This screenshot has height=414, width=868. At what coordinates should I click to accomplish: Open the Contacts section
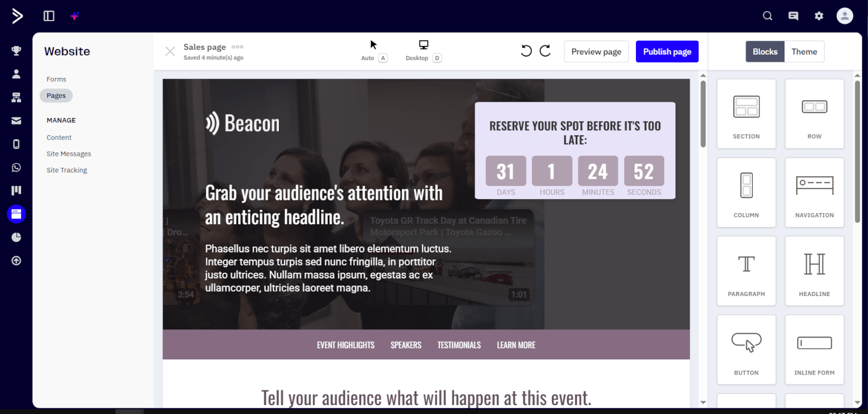click(x=16, y=73)
